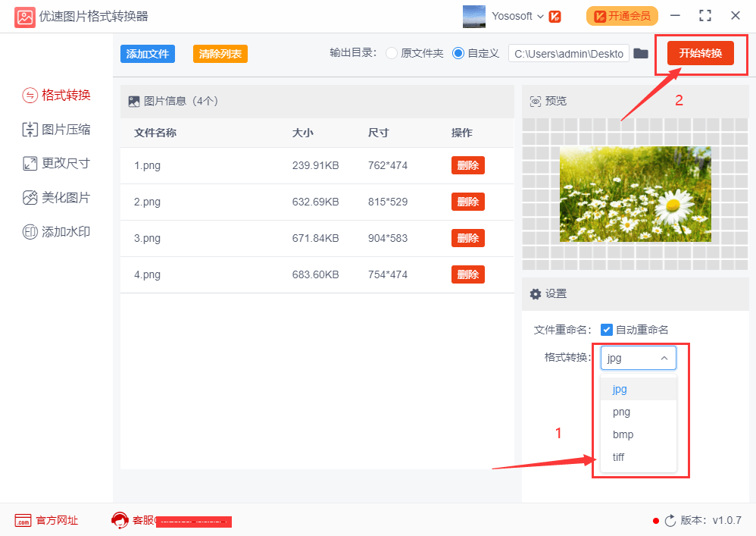Choose tiff from the format list
Screen dimensions: 756x536
pos(618,457)
